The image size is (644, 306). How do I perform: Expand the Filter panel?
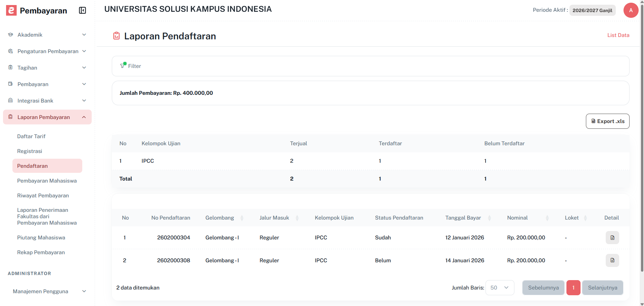[x=370, y=66]
